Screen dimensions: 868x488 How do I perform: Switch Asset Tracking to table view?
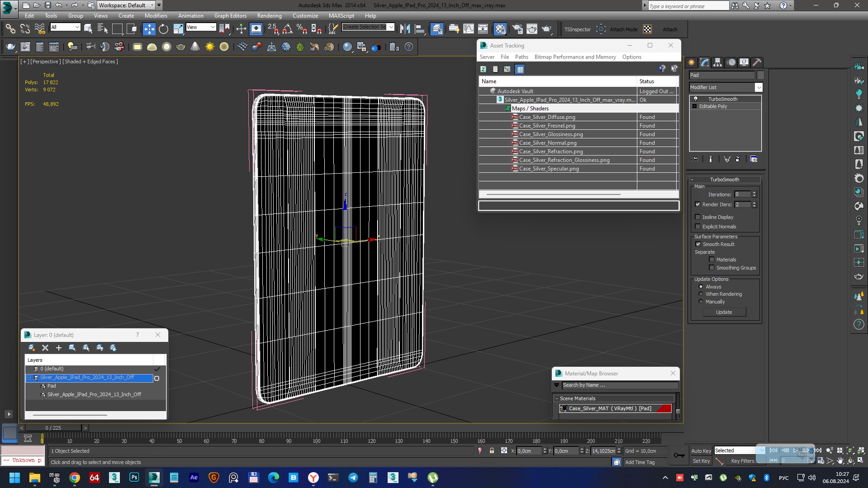pos(520,69)
